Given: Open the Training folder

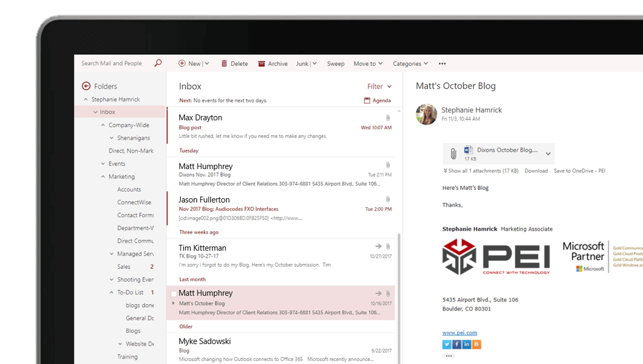Looking at the screenshot, I should (x=127, y=357).
